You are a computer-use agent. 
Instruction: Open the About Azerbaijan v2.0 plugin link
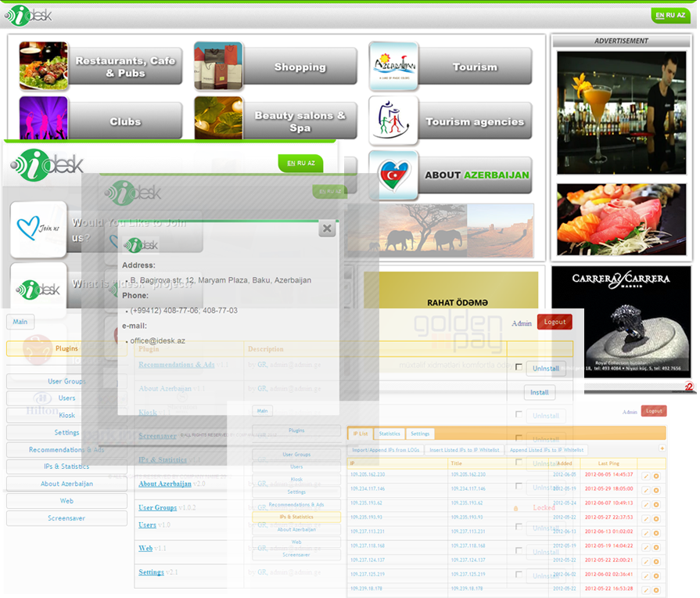coord(165,484)
